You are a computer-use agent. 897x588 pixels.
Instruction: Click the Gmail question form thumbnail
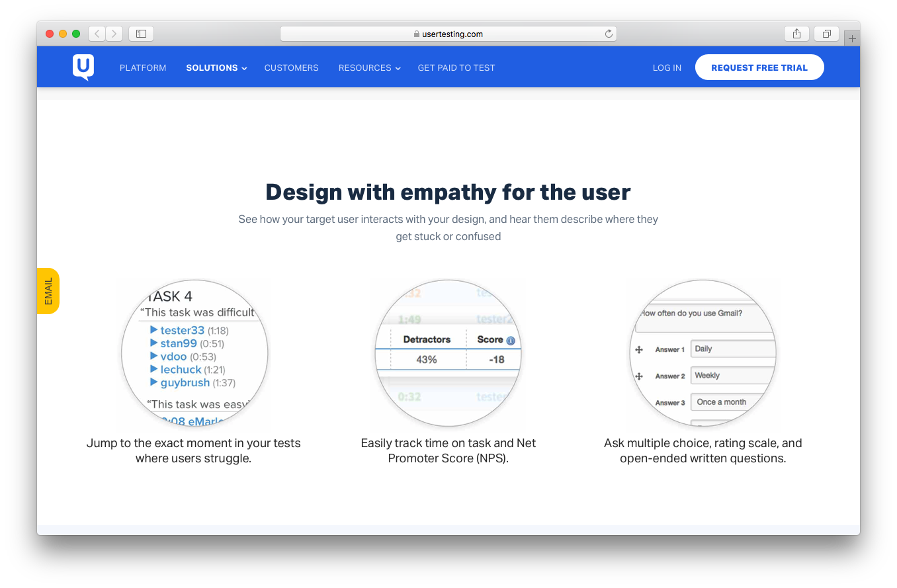coord(703,353)
